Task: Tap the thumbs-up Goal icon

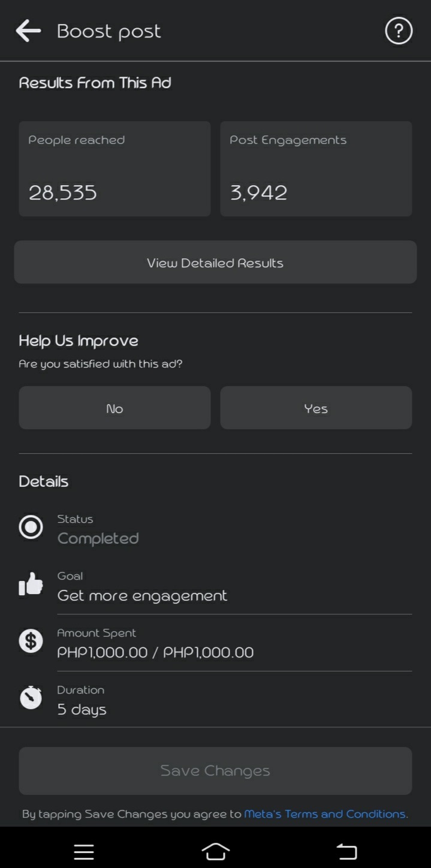Action: click(x=31, y=584)
